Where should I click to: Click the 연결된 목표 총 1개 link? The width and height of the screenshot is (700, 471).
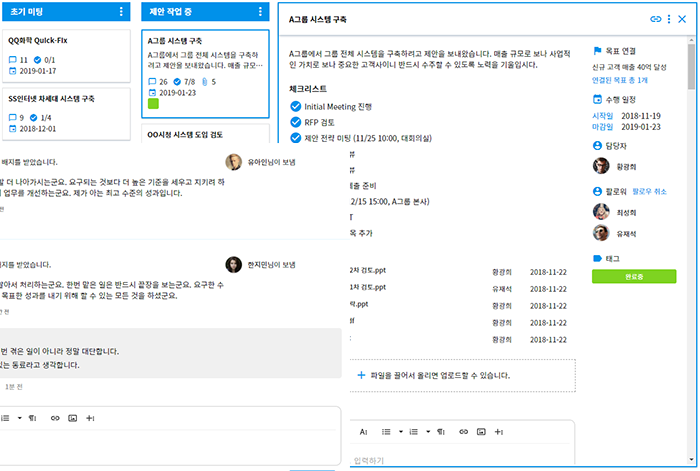coord(620,80)
